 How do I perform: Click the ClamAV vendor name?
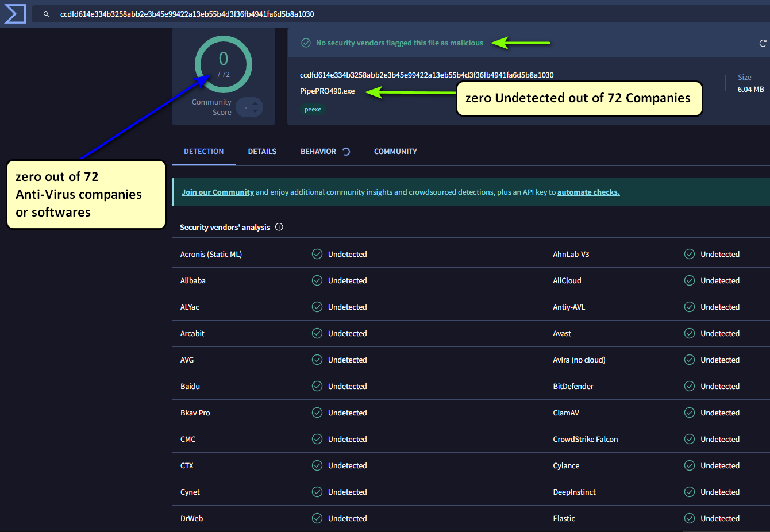pyautogui.click(x=566, y=413)
